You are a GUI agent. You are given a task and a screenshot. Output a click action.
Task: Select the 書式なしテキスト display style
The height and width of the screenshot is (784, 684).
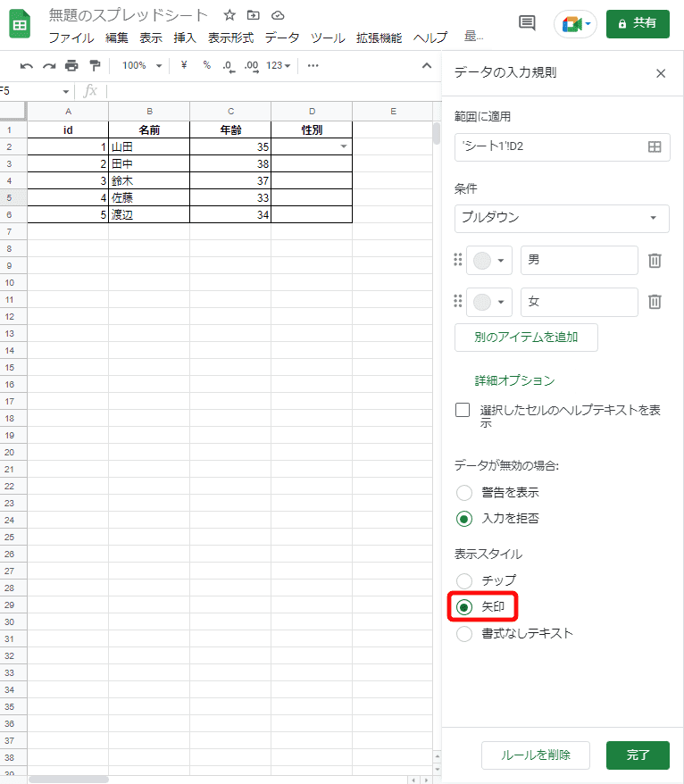tap(464, 634)
